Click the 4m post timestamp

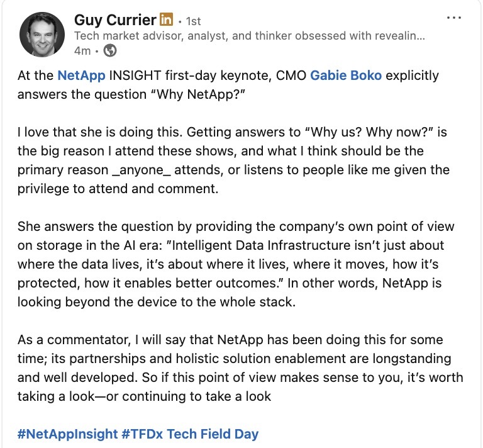click(82, 50)
